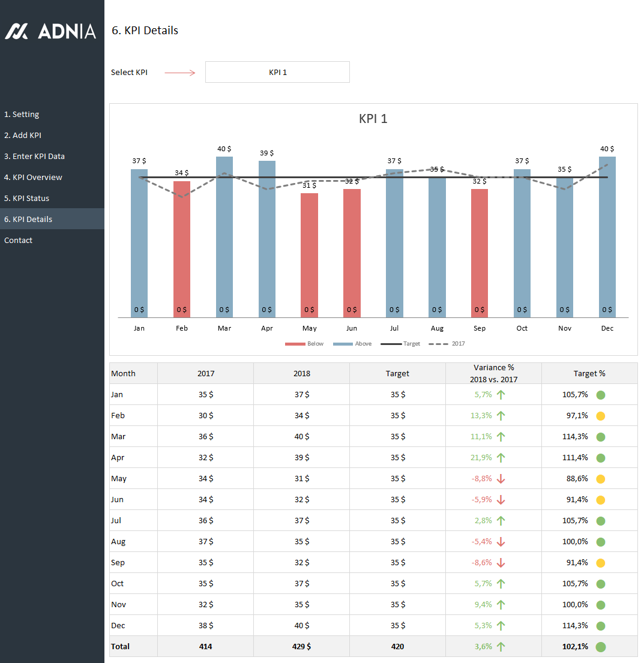Click the ADNIA logo icon

tap(17, 31)
